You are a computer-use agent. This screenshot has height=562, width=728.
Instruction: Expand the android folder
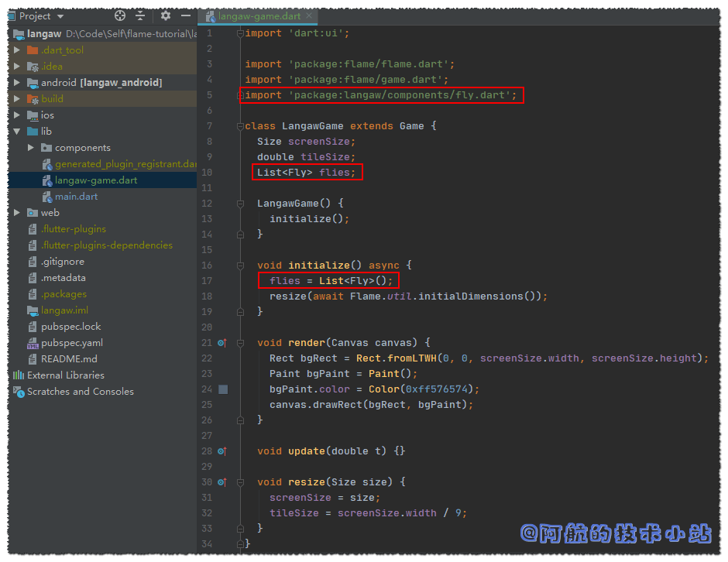pos(17,83)
